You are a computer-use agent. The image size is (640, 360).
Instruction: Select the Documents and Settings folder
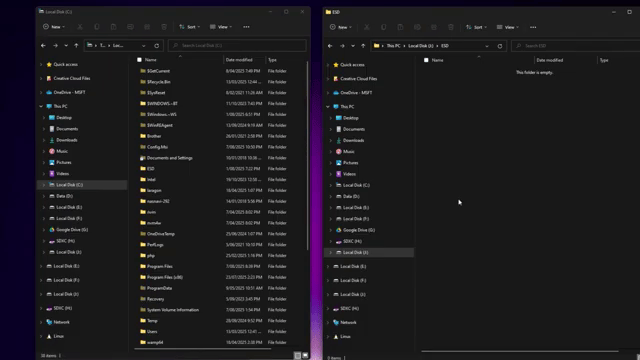[x=169, y=158]
